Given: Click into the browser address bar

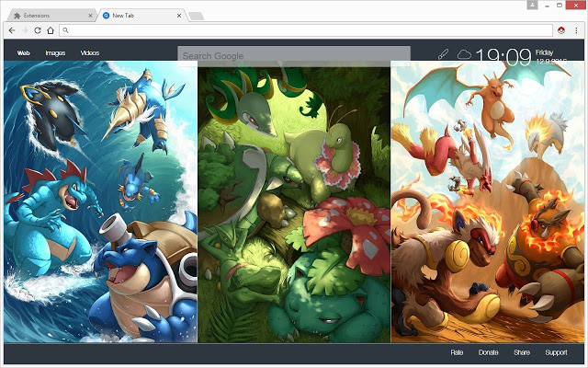Looking at the screenshot, I should click(x=306, y=30).
